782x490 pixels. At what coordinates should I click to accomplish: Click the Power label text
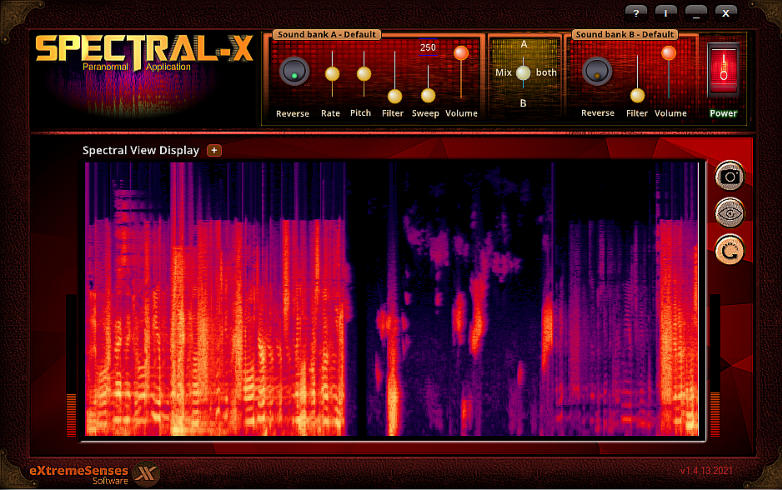coord(723,113)
